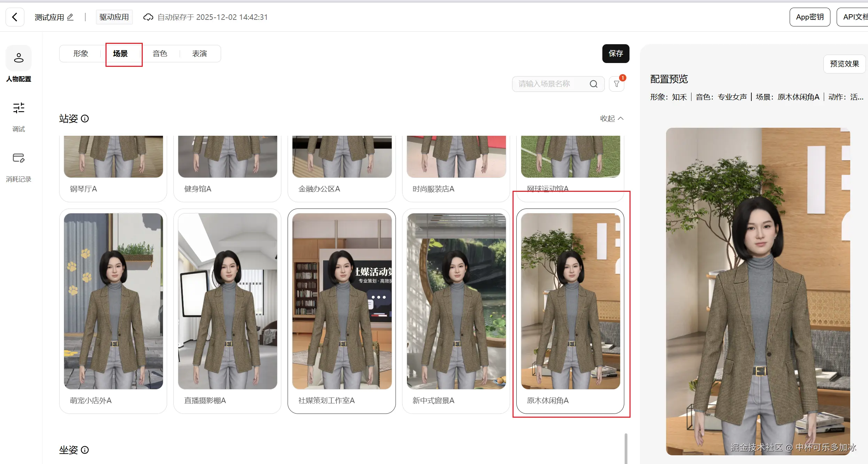Viewport: 868px width, 464px height.
Task: Click the 预览效果 button
Action: pyautogui.click(x=844, y=64)
